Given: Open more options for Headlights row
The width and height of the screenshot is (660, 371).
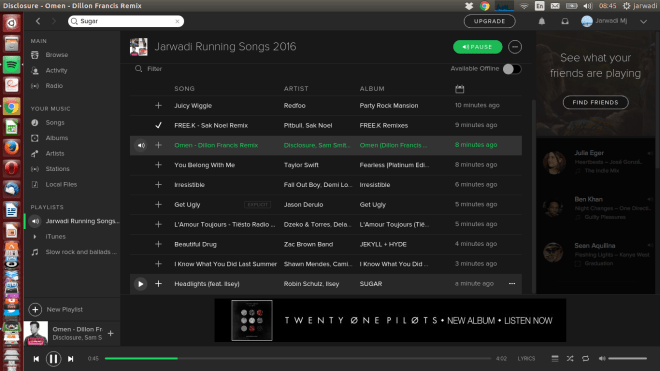Looking at the screenshot, I should [512, 283].
